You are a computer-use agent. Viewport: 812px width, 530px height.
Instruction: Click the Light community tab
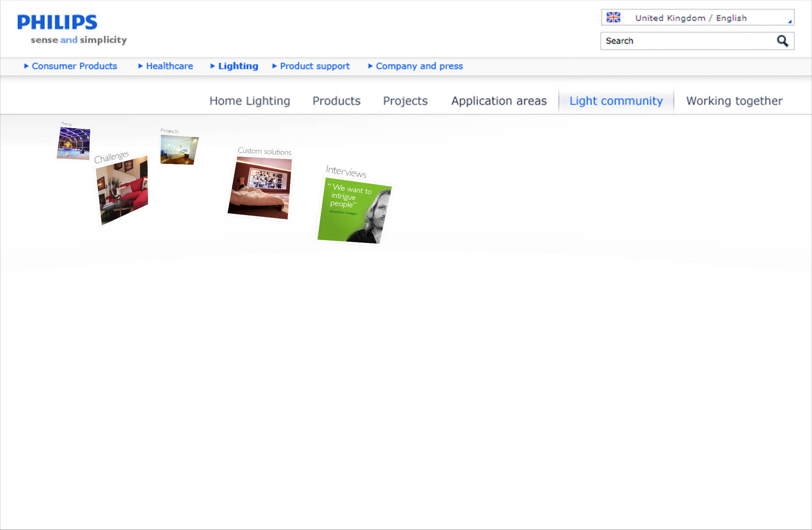pyautogui.click(x=616, y=101)
